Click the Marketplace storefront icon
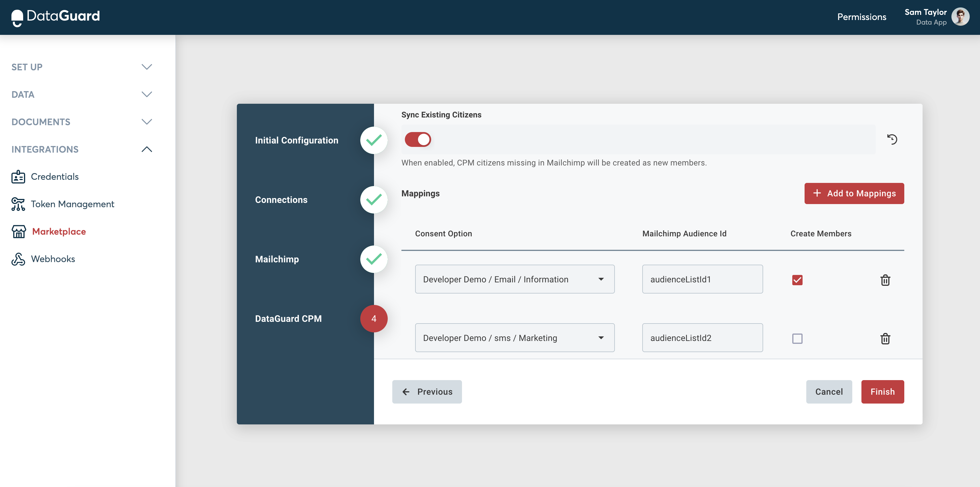Viewport: 980px width, 487px height. [x=19, y=232]
